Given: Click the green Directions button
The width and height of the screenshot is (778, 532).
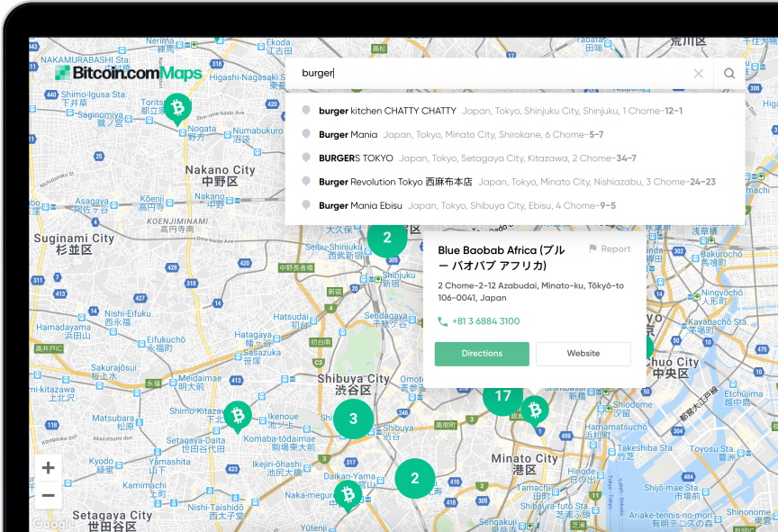Looking at the screenshot, I should click(482, 354).
